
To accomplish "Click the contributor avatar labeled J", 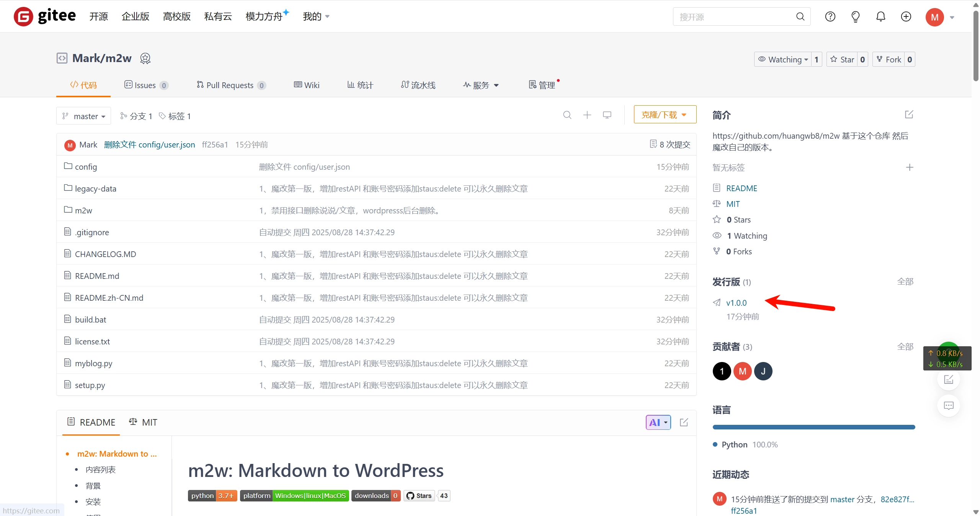I will 763,371.
